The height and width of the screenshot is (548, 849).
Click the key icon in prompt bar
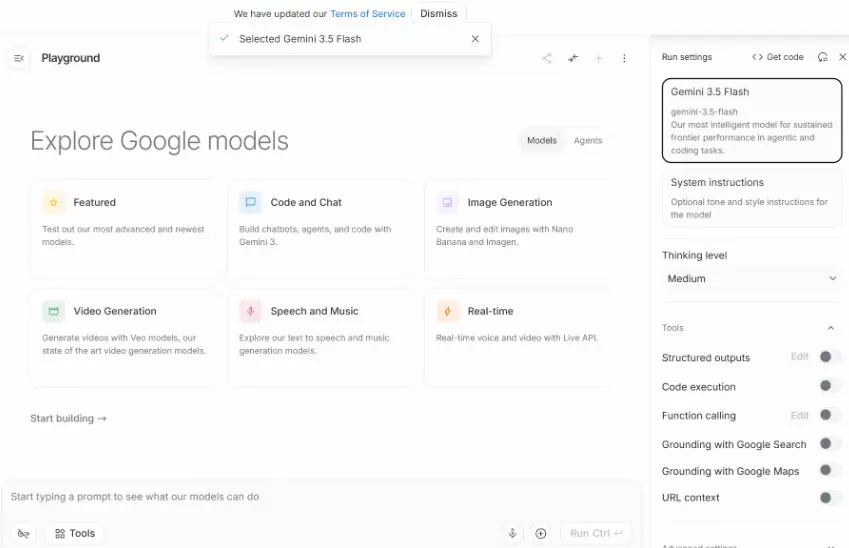pos(23,533)
